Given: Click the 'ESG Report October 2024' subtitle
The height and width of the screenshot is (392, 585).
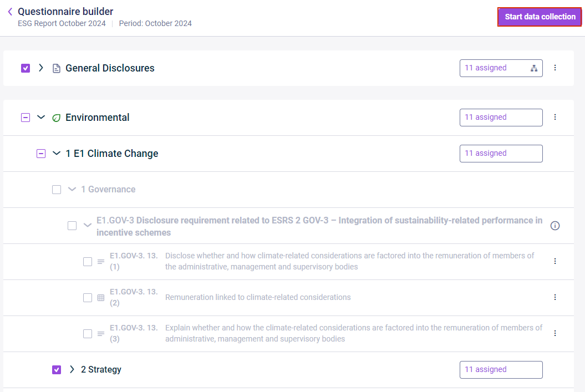Looking at the screenshot, I should tap(62, 23).
